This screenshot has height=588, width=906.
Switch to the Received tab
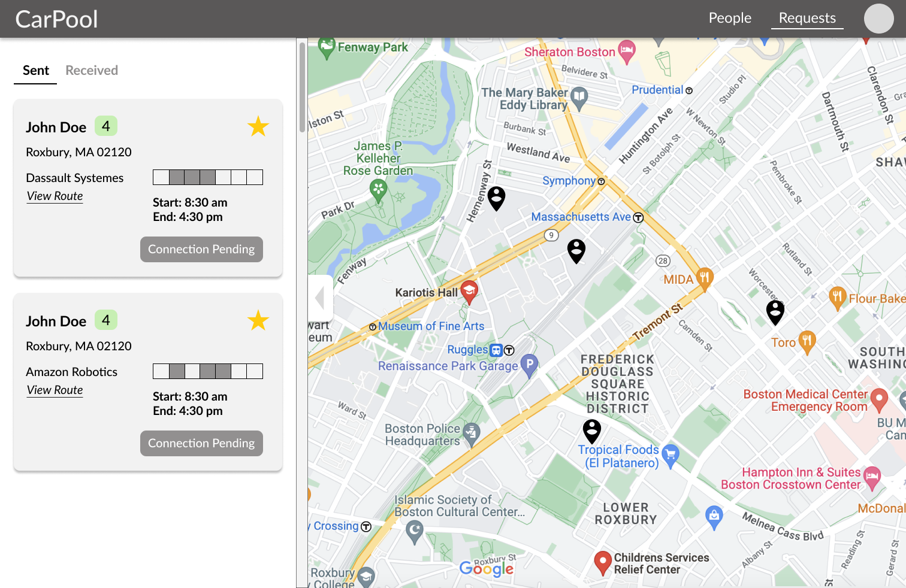[92, 71]
